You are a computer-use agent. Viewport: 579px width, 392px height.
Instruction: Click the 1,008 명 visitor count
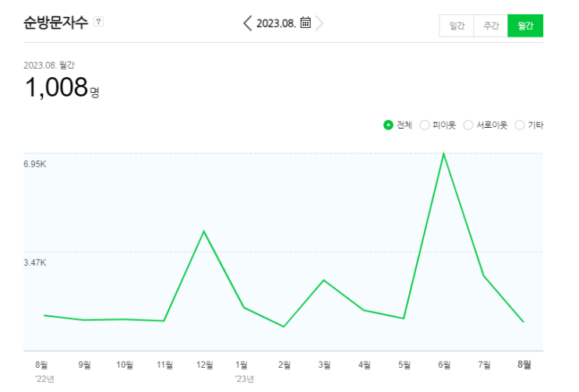(x=62, y=87)
